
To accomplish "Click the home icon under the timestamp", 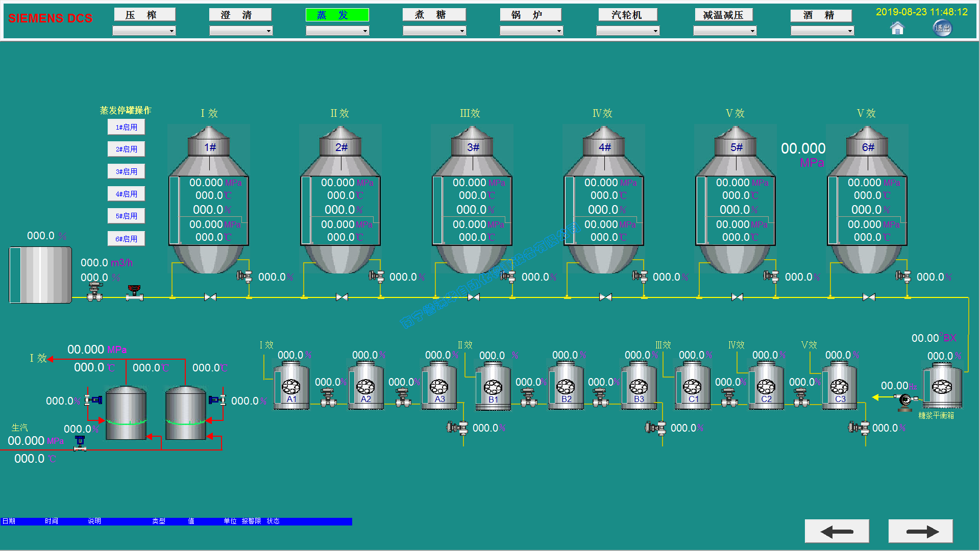I will [x=897, y=29].
